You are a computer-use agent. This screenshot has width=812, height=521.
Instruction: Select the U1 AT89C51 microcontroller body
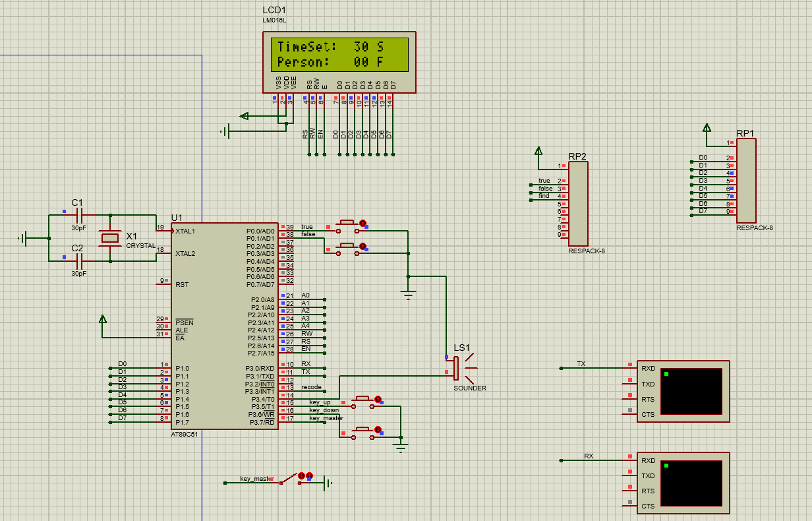tap(224, 325)
